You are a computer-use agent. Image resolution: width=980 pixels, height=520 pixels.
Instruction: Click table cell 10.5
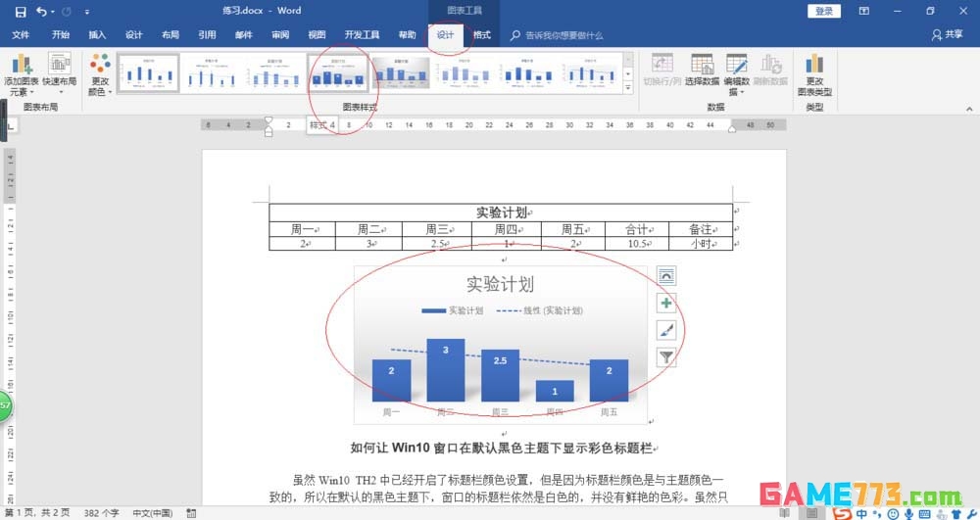[x=637, y=244]
